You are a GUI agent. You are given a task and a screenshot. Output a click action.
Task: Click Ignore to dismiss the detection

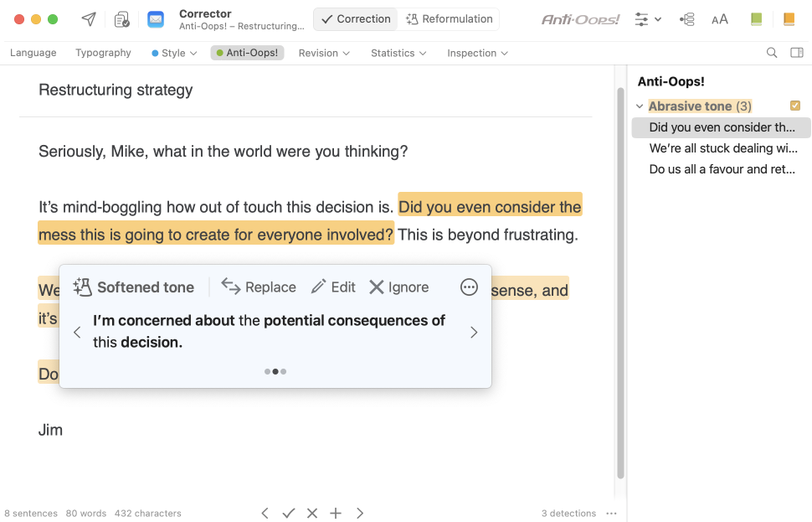click(398, 287)
